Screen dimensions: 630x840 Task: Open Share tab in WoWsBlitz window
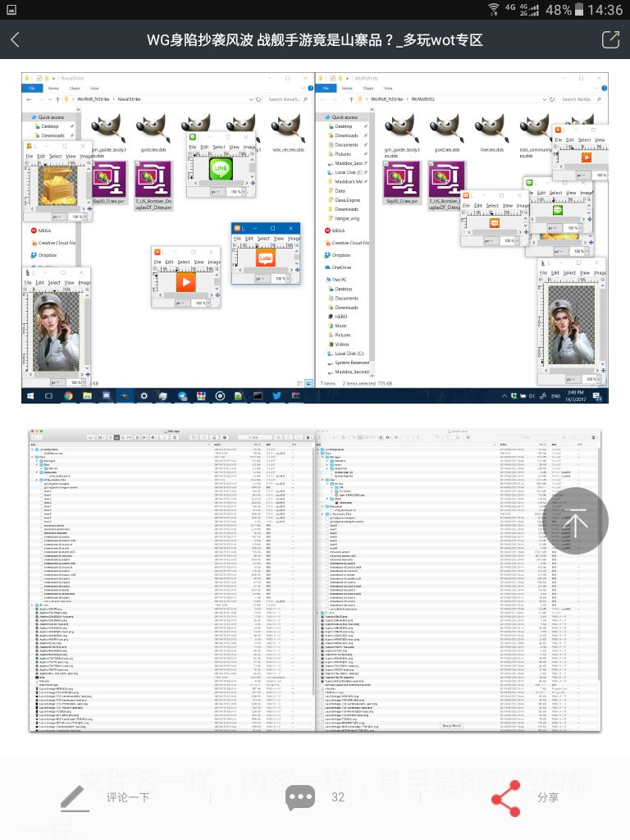click(368, 89)
